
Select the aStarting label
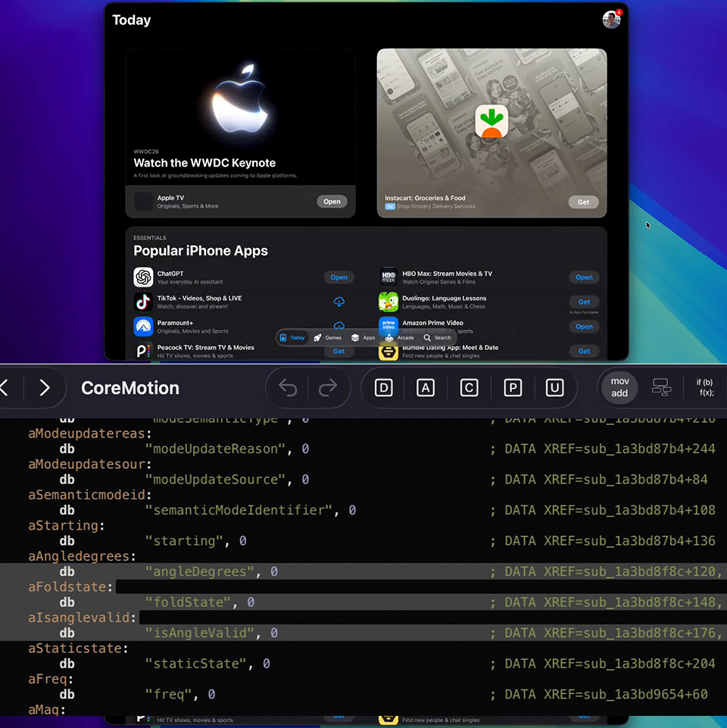pyautogui.click(x=67, y=526)
